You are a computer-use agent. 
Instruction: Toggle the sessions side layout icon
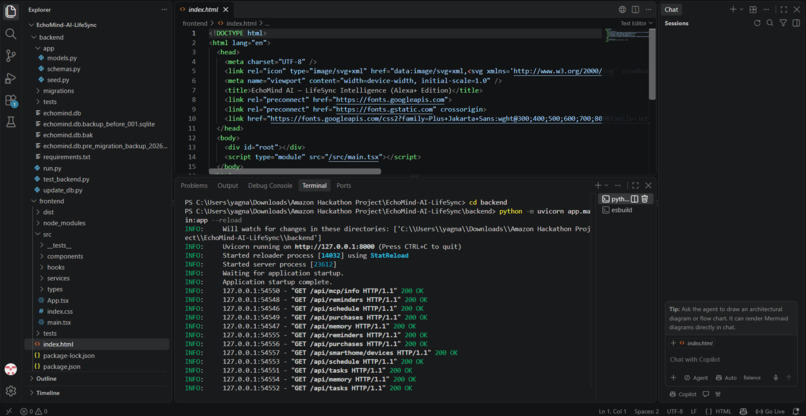click(x=796, y=23)
